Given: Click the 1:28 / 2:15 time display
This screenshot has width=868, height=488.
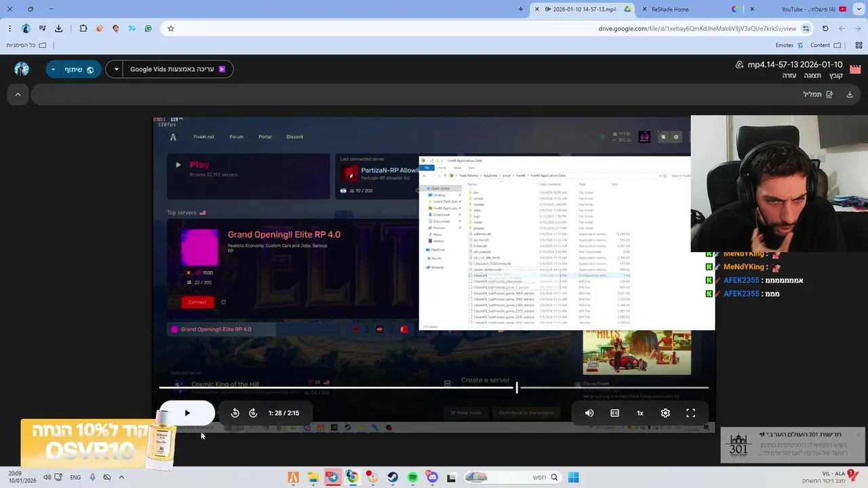Looking at the screenshot, I should pos(283,413).
